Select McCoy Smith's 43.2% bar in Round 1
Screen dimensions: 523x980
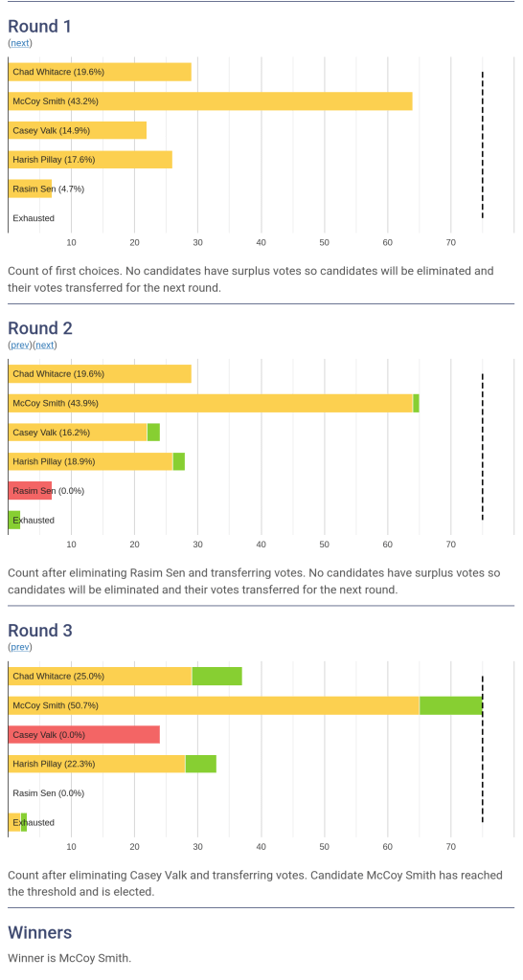(210, 101)
